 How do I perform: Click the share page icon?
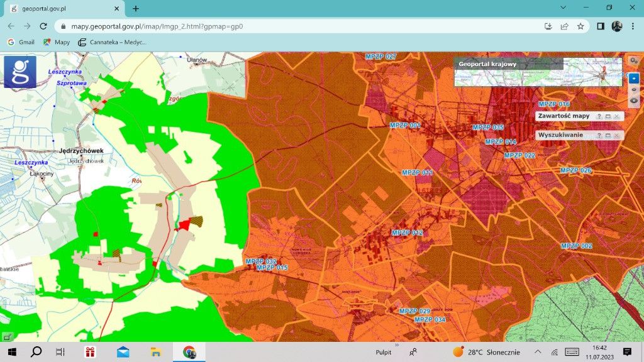click(x=564, y=26)
